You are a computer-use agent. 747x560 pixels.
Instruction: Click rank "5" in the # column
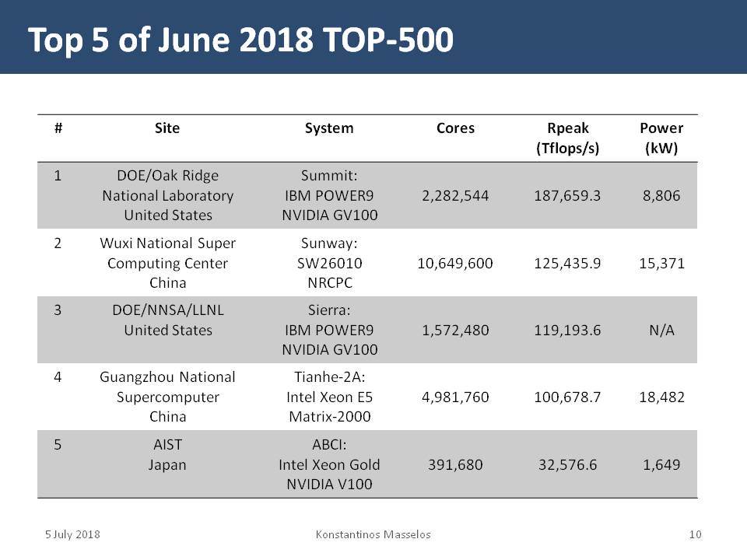click(x=58, y=445)
